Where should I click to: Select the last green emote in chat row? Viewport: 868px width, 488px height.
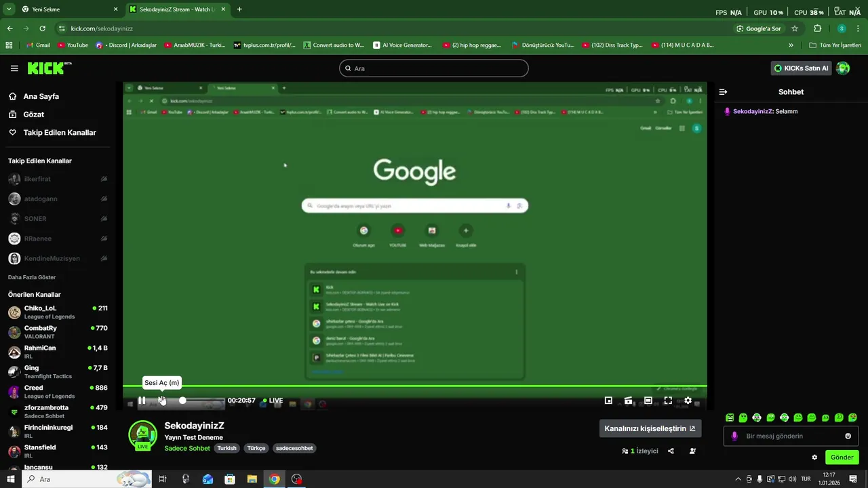pyautogui.click(x=852, y=418)
